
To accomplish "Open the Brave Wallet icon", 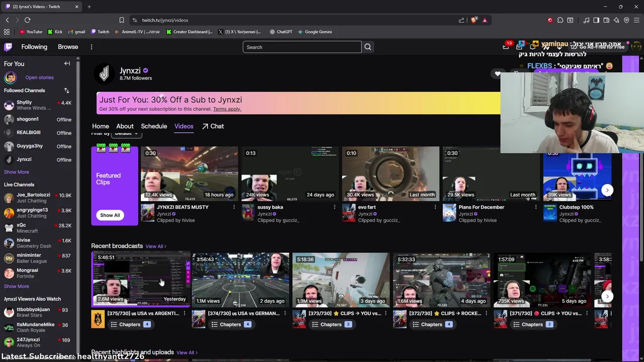I will pos(606,20).
